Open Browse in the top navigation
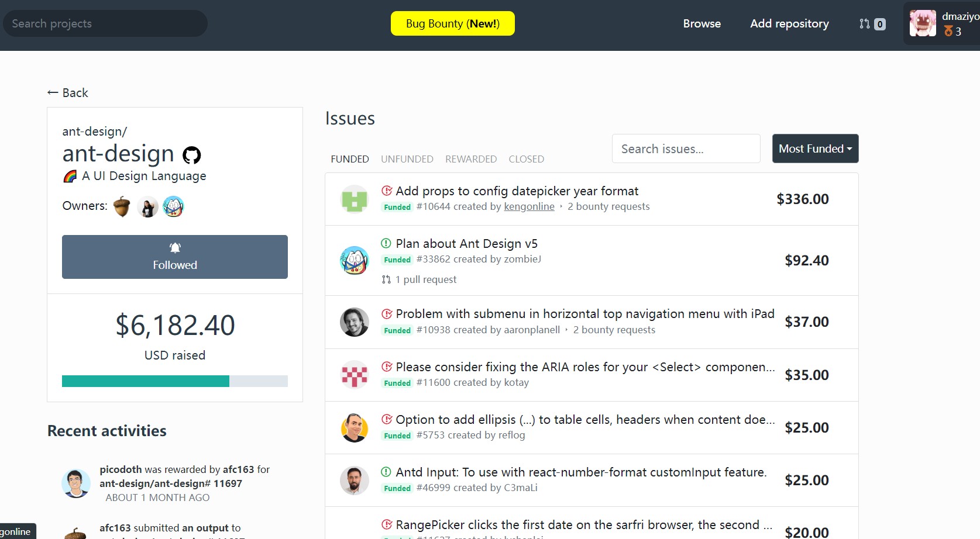The width and height of the screenshot is (980, 539). click(x=702, y=23)
